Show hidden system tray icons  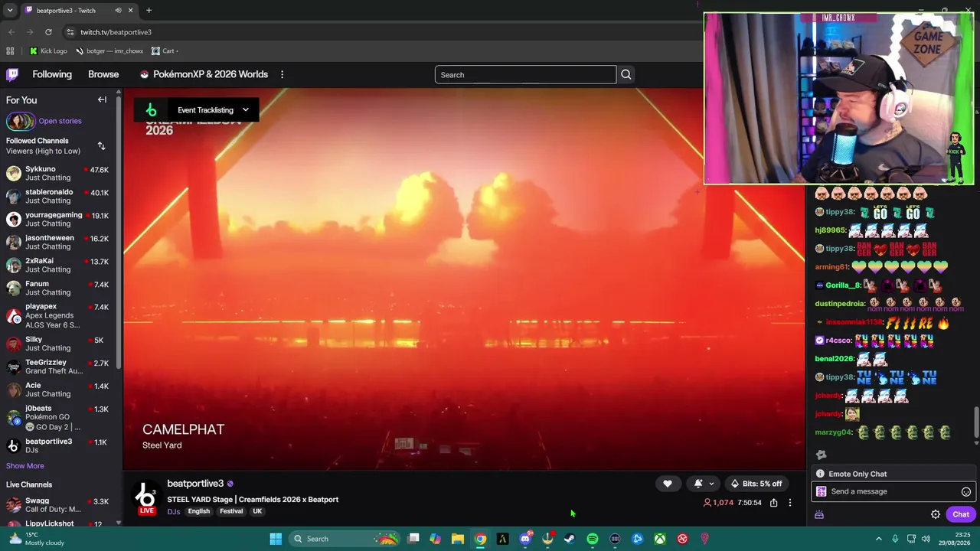pyautogui.click(x=878, y=539)
